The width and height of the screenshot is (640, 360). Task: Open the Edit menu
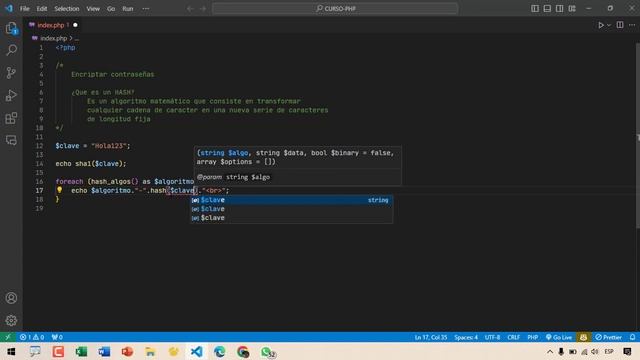point(42,9)
